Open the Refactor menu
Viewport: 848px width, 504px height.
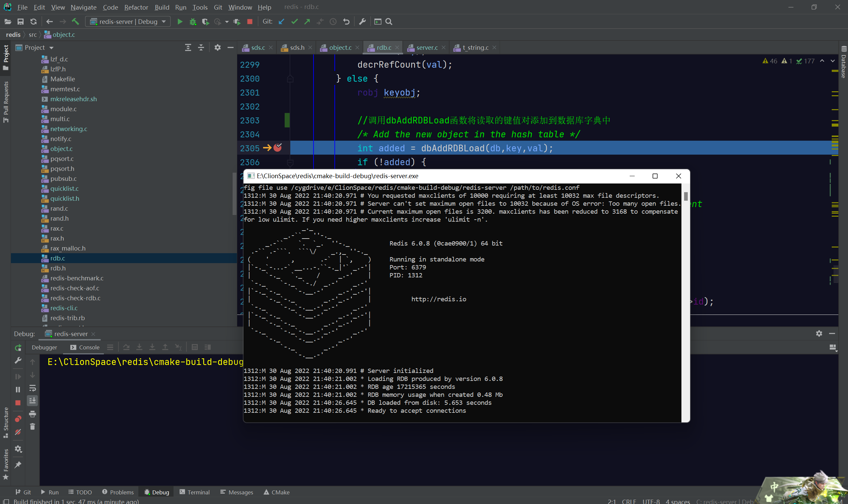coord(136,7)
